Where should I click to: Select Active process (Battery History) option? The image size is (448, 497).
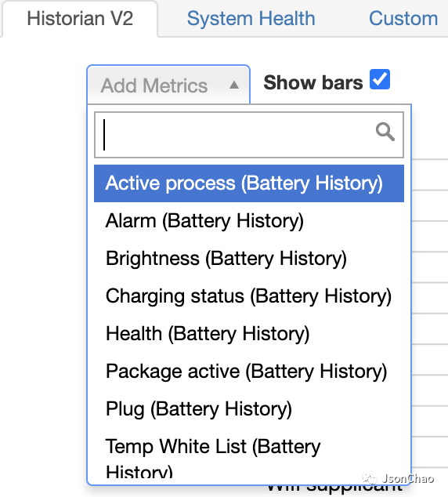[249, 183]
